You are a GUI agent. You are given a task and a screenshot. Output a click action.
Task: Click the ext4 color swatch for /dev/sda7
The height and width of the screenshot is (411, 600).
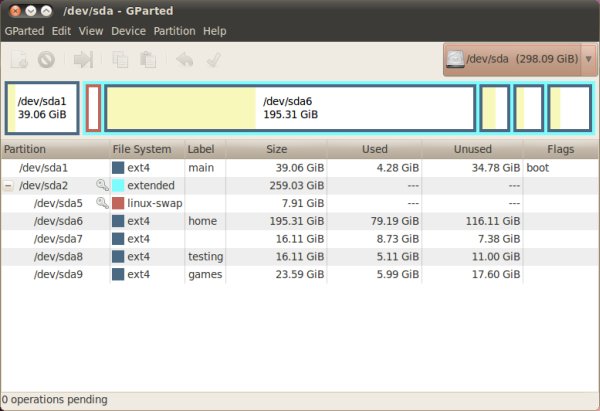point(118,239)
